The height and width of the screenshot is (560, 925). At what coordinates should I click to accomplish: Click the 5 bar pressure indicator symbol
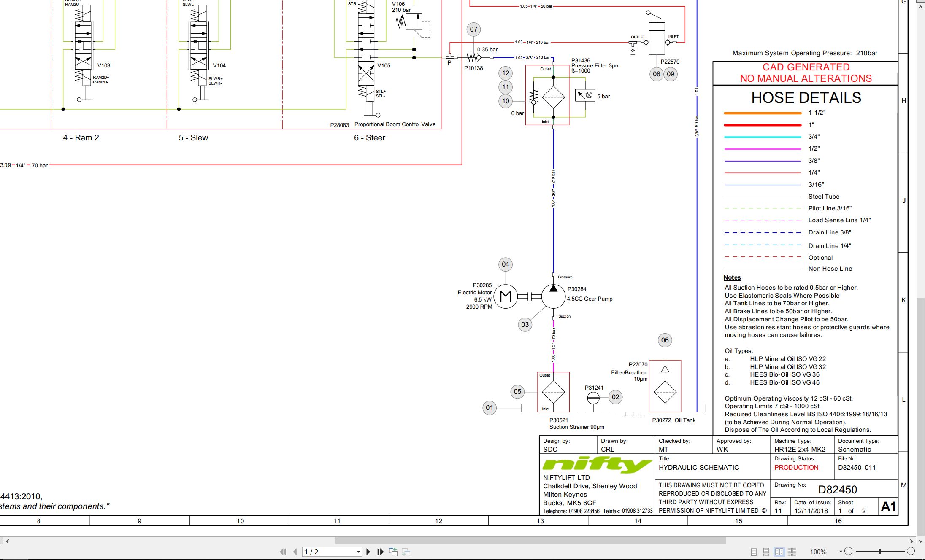585,95
